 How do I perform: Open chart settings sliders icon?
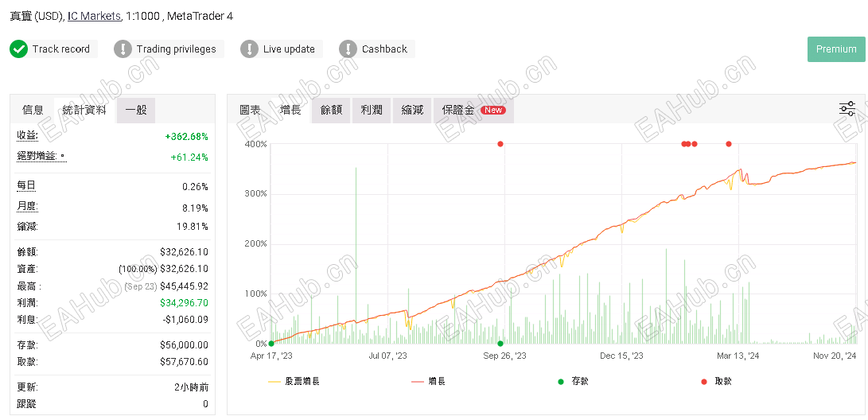847,109
